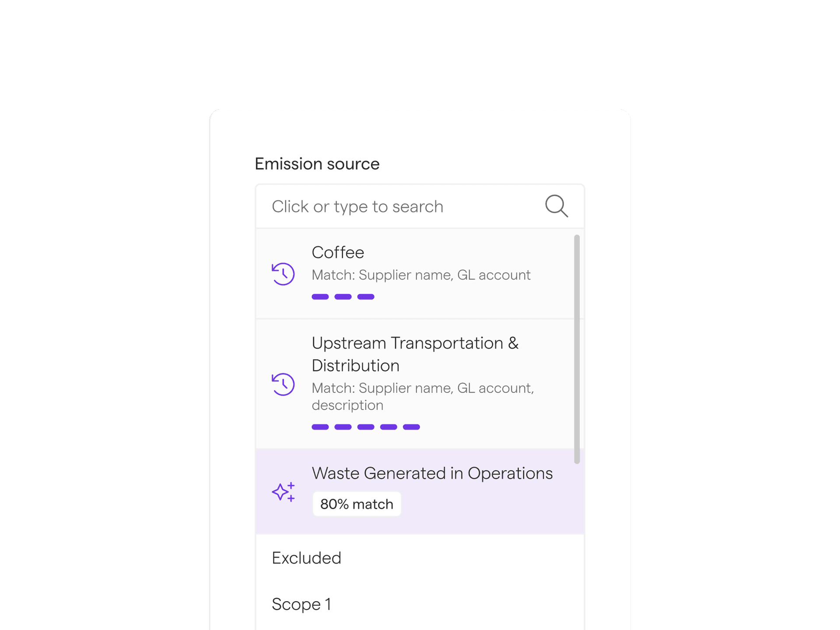840x630 pixels.
Task: Click the Coffee title text
Action: pos(338,252)
